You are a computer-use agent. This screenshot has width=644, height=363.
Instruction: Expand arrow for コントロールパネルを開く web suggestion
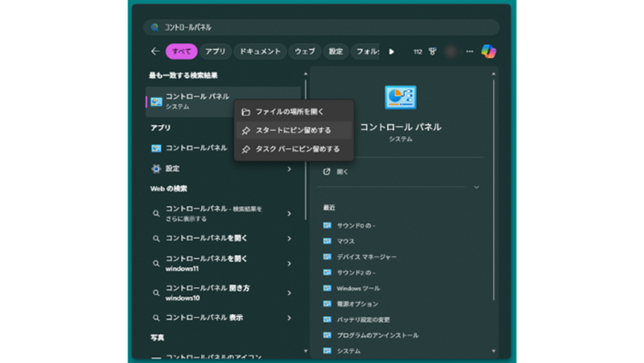click(289, 239)
